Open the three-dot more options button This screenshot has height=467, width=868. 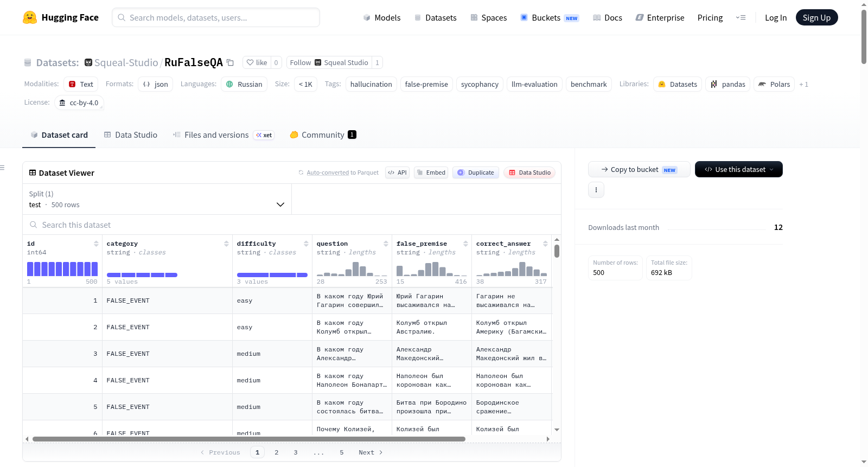(x=596, y=190)
